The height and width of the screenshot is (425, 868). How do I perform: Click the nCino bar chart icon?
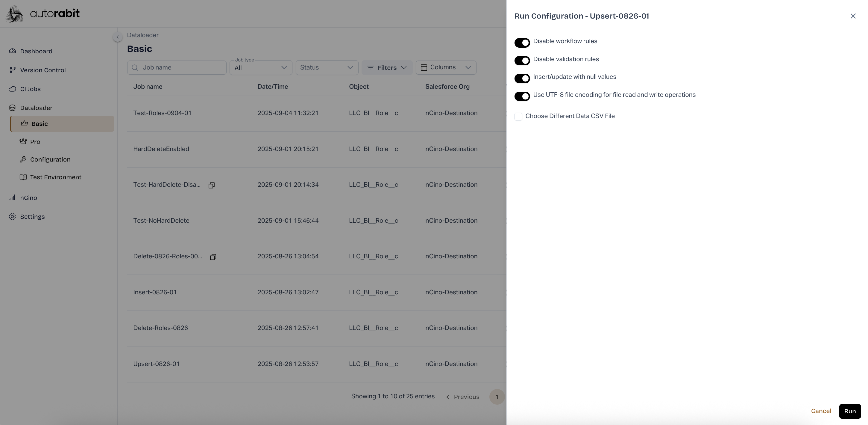[x=13, y=198]
